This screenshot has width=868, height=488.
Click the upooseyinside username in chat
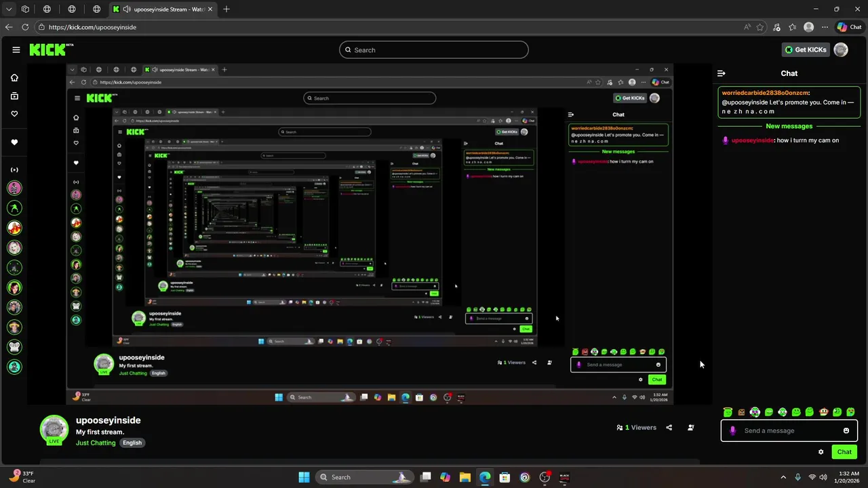pyautogui.click(x=752, y=140)
